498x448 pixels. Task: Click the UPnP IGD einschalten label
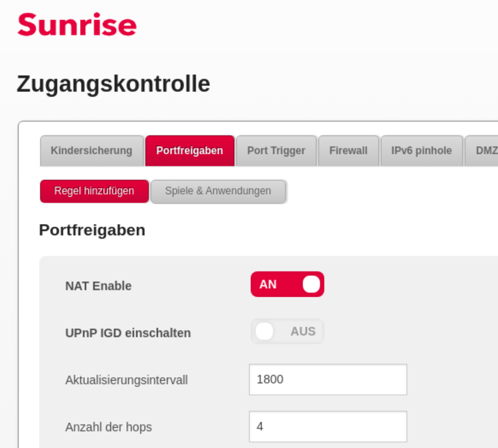click(x=128, y=333)
